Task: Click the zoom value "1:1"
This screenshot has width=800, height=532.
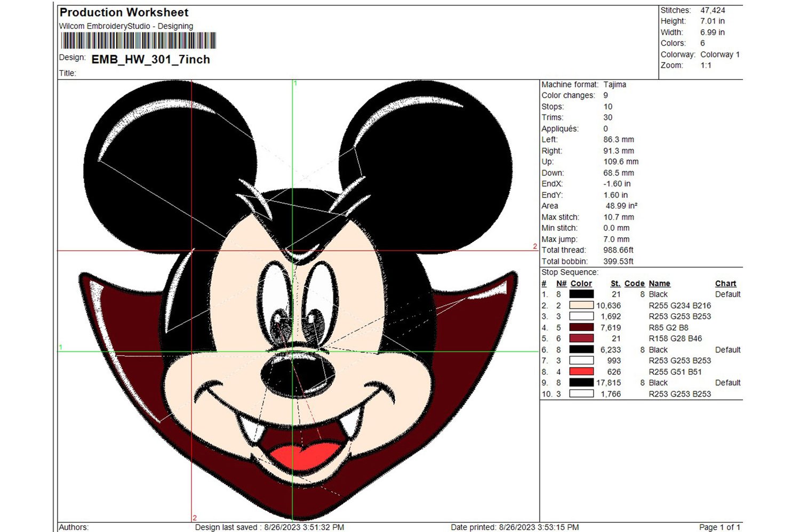Action: click(706, 66)
